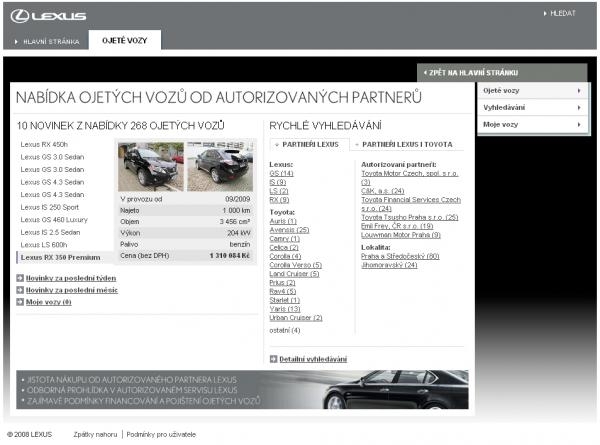Expand the Moje vozy side menu arrow
The image size is (600, 445).
pos(579,124)
